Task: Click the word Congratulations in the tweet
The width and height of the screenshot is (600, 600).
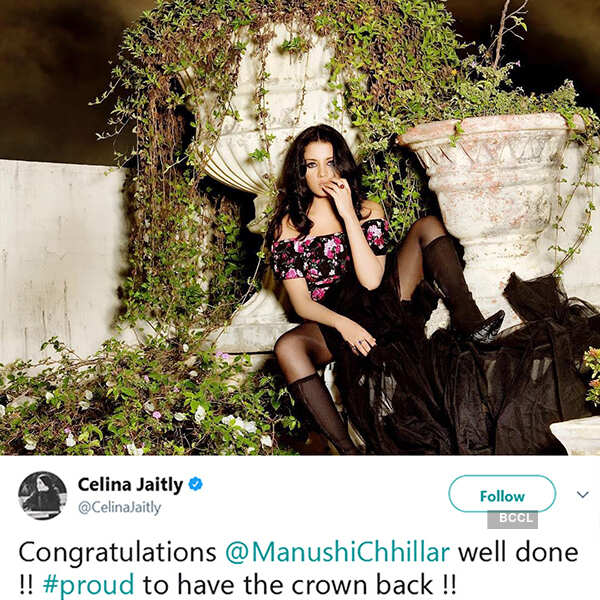Action: 118,553
